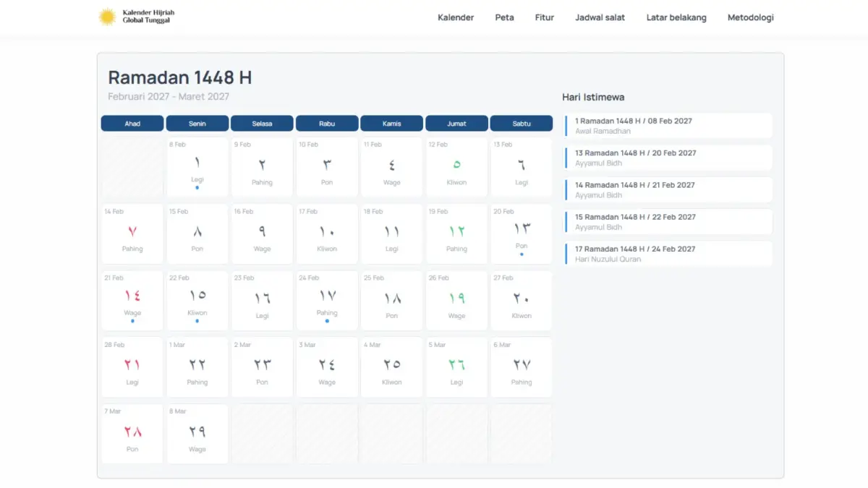868x488 pixels.
Task: Click the Selasa day header
Action: pyautogui.click(x=262, y=124)
